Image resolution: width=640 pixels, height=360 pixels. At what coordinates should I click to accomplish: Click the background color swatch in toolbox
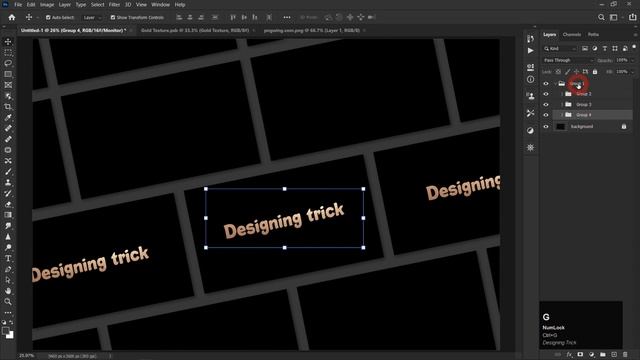[x=11, y=336]
